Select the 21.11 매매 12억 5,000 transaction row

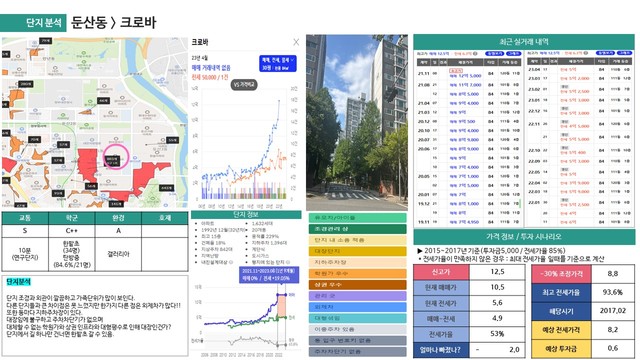(x=469, y=73)
